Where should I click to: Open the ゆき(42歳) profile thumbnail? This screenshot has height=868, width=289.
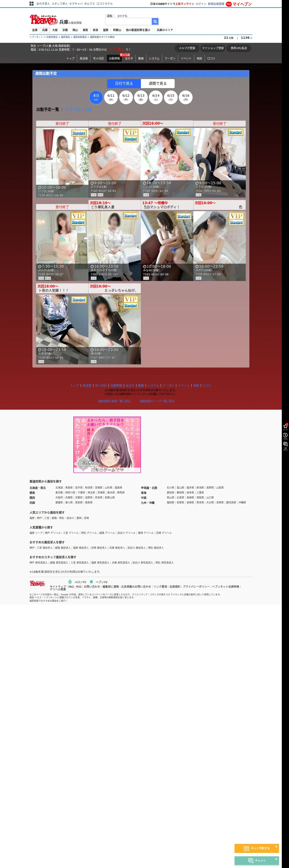pyautogui.click(x=62, y=329)
